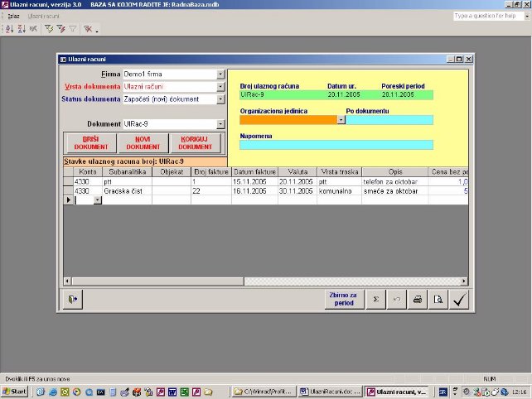Image resolution: width=532 pixels, height=399 pixels.
Task: Expand the Organizaciona jedinica dropdown
Action: [341, 120]
